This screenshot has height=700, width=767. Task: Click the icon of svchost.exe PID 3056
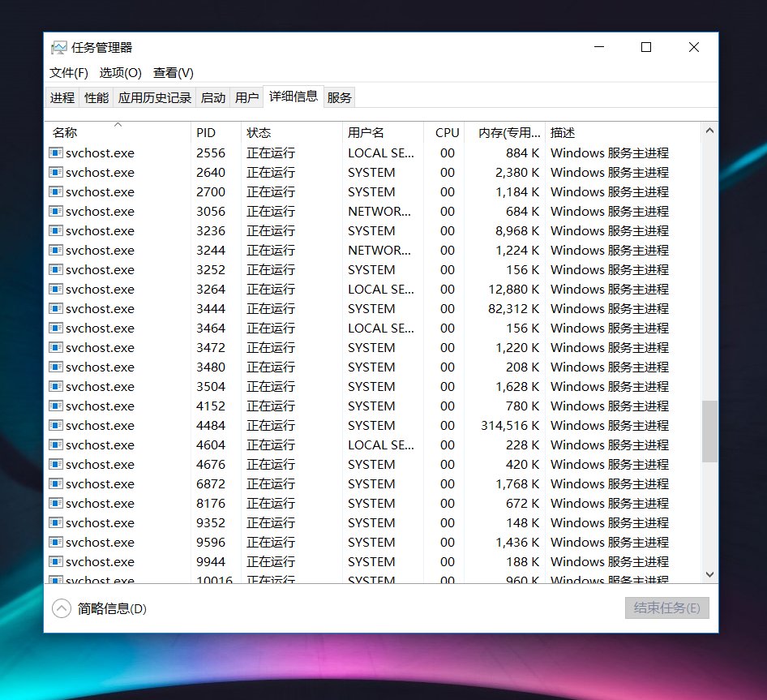[56, 211]
